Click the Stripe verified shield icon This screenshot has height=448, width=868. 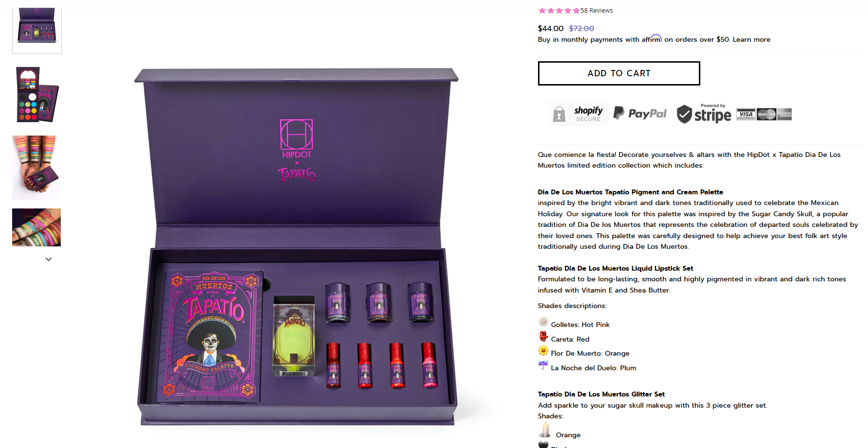(684, 114)
